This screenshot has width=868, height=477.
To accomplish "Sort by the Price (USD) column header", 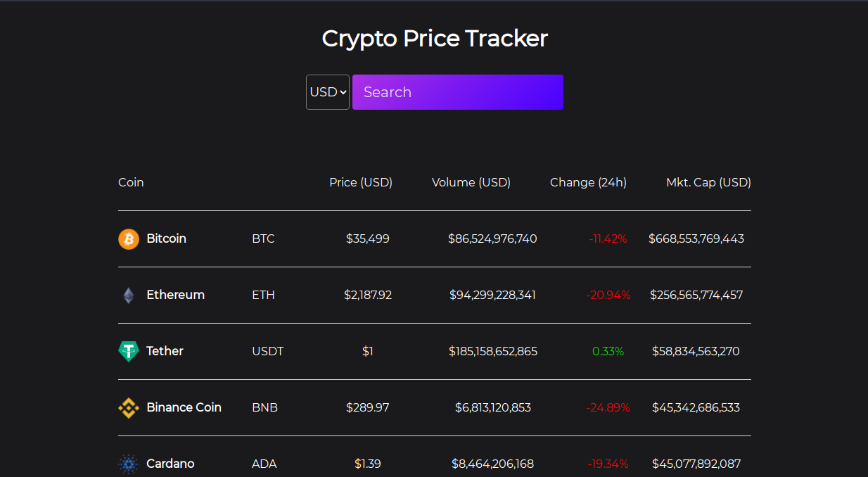I will [361, 182].
